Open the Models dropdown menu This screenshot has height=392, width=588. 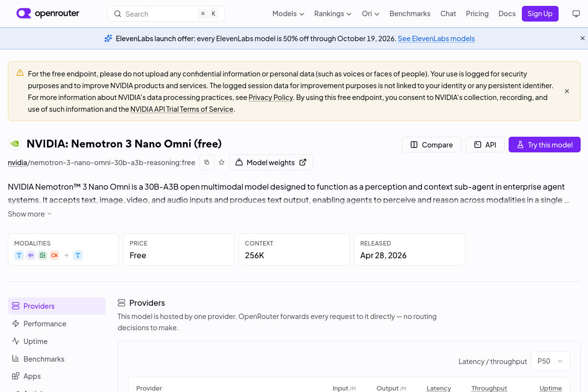pos(288,14)
